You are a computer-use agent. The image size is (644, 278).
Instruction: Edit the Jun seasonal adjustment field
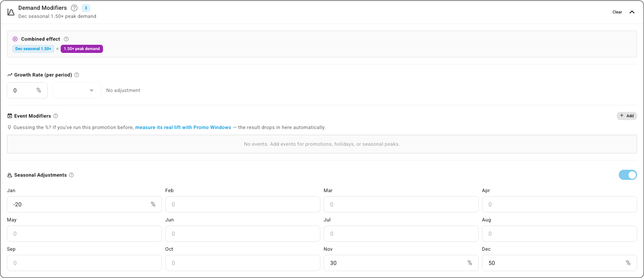tap(243, 234)
